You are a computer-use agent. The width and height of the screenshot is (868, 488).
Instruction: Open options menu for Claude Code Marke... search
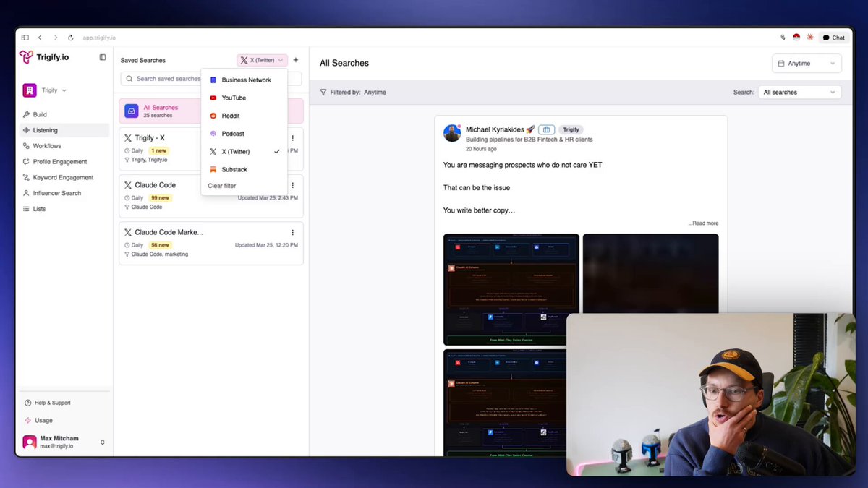click(292, 232)
